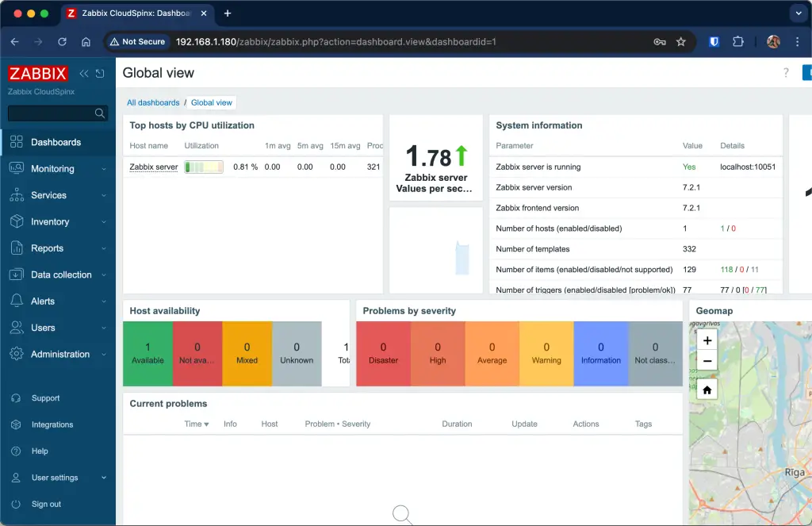Click the Alerts bell icon
Viewport: 812px width, 526px height.
pos(17,301)
